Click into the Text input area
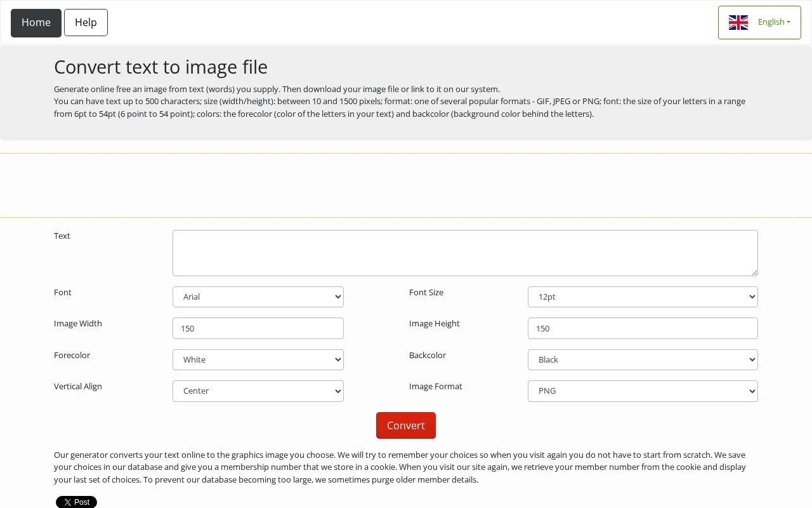 coord(465,253)
